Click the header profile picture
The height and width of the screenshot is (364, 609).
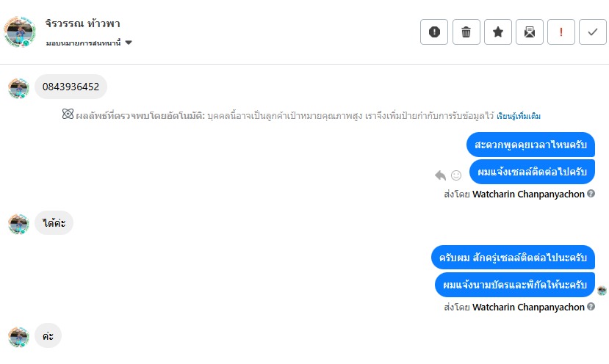tap(19, 32)
